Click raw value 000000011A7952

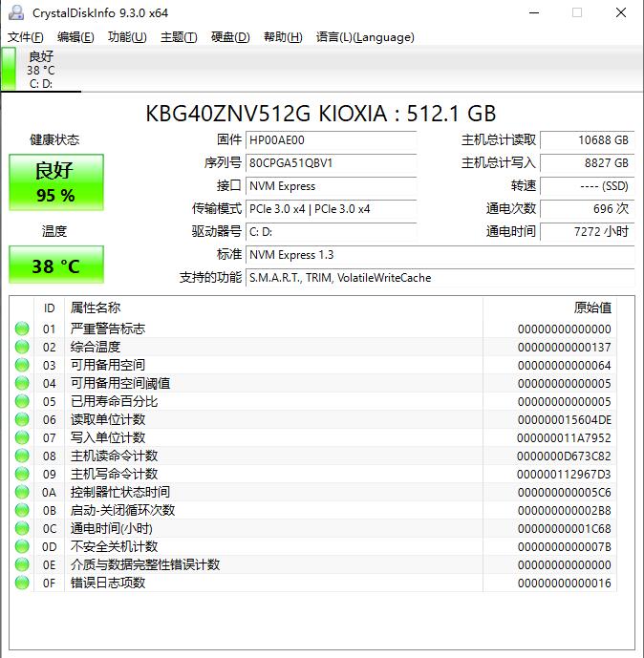[565, 438]
